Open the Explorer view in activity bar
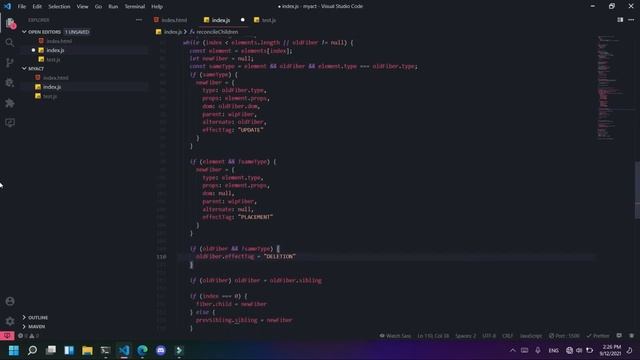640x360 pixels. click(10, 23)
